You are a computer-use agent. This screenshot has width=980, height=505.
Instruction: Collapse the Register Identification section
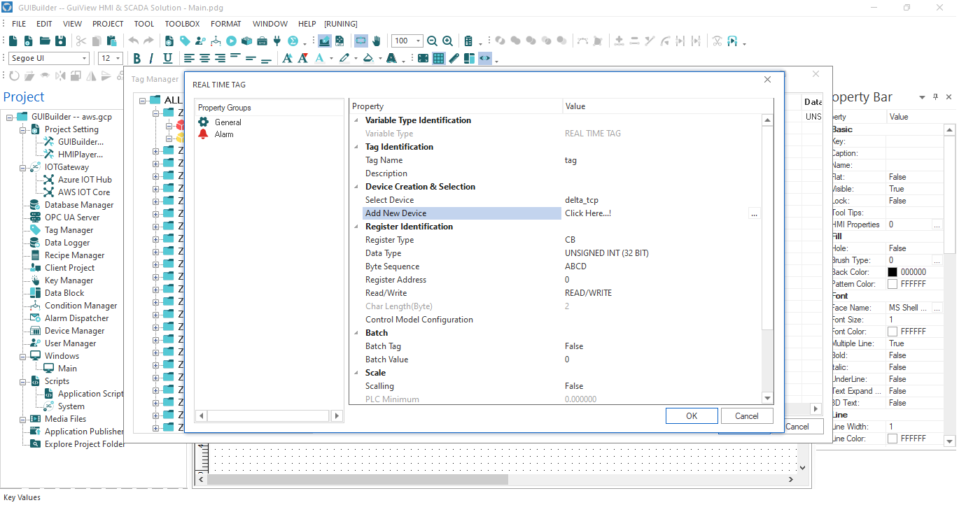(x=357, y=227)
